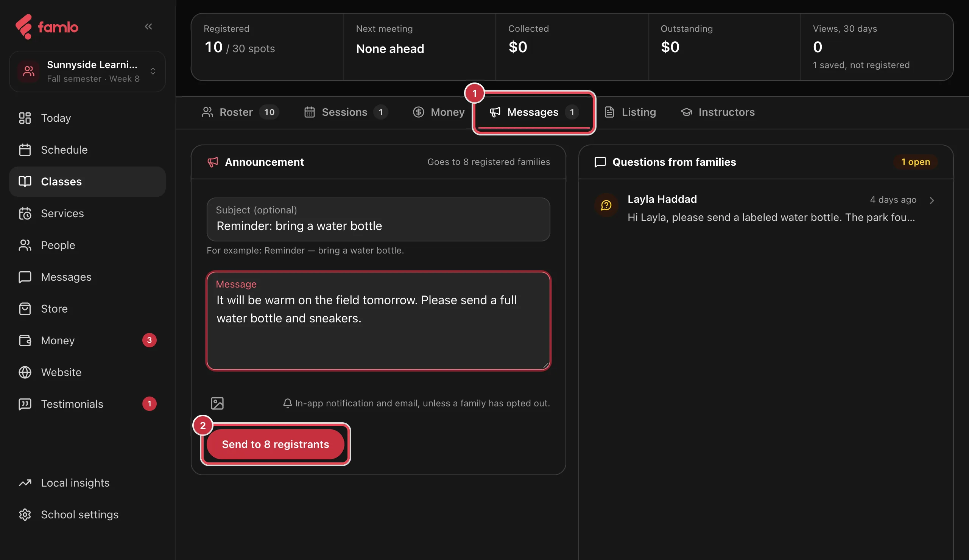The height and width of the screenshot is (560, 969).
Task: Click the Registered 10 / 30 spots stat
Action: coord(267,47)
